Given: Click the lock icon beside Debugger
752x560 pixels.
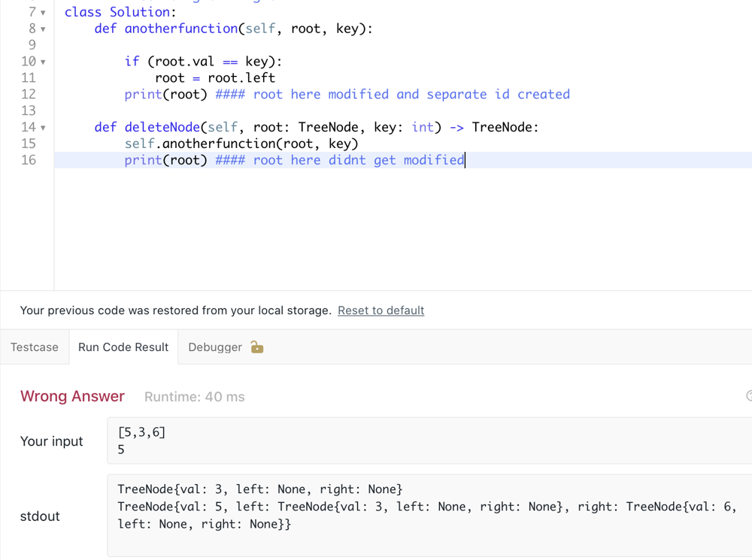Looking at the screenshot, I should (257, 347).
